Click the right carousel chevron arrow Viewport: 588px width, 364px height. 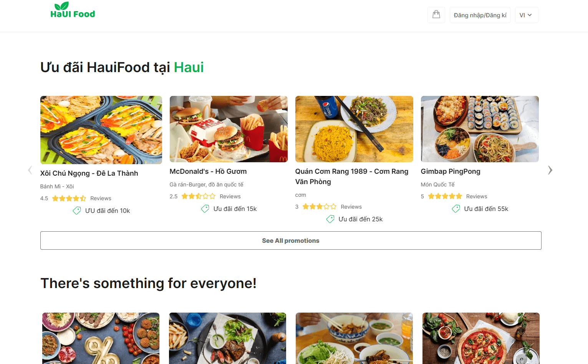point(550,170)
